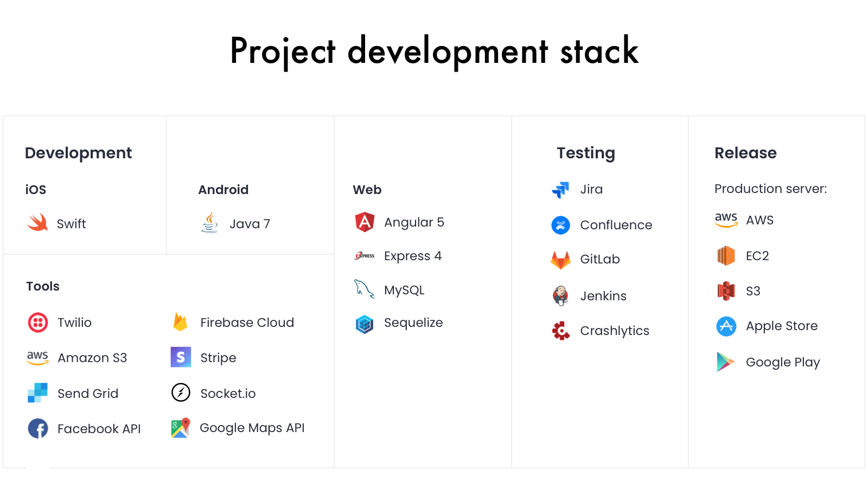Select the 'Sequelize' label
Image resolution: width=868 pixels, height=496 pixels.
(x=413, y=323)
